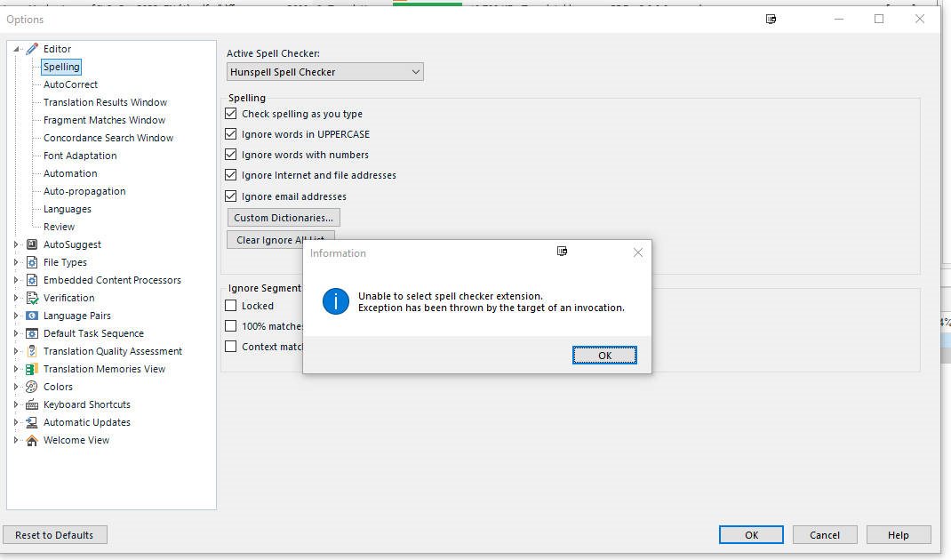This screenshot has width=951, height=560.
Task: Expand the Verification node
Action: [x=16, y=298]
